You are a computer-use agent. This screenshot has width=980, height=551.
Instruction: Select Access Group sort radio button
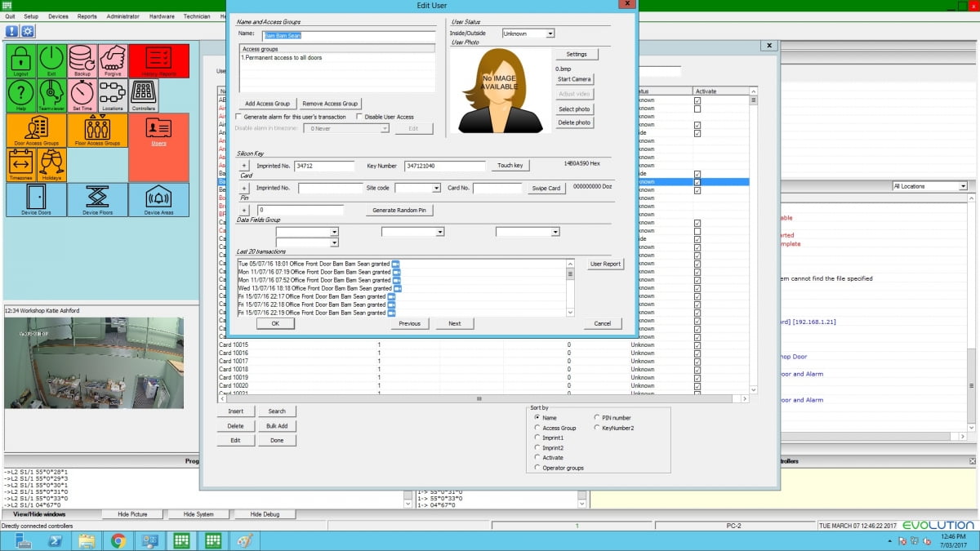pos(537,428)
